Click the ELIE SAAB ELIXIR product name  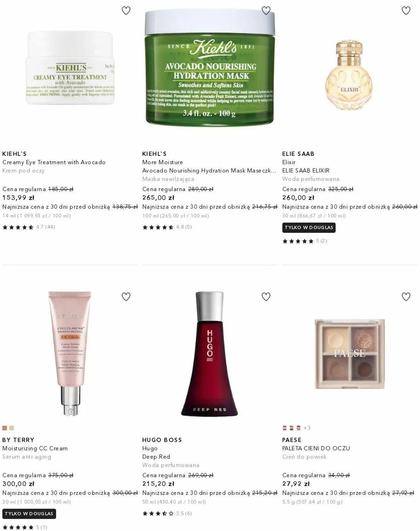tap(306, 171)
